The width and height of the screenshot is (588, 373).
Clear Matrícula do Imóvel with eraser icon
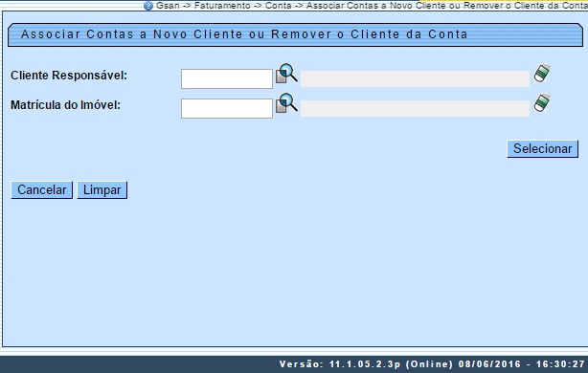click(542, 102)
